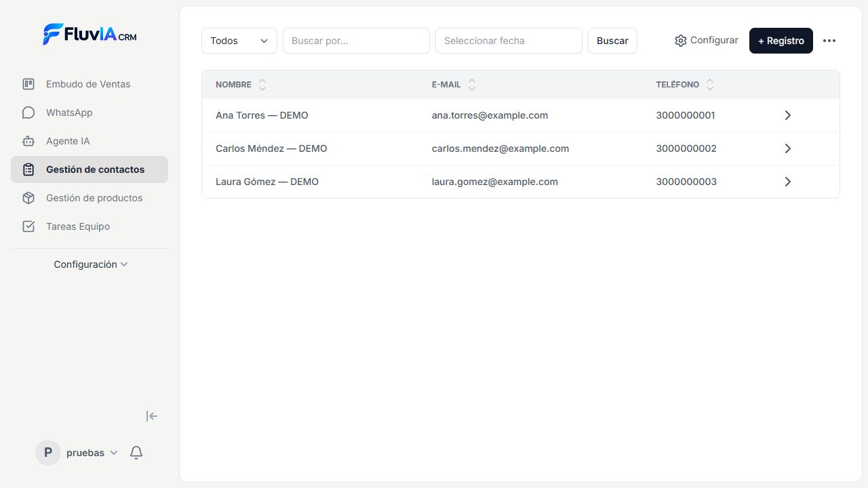Select Gestión de contactos menu item
Image resolution: width=868 pixels, height=488 pixels.
pos(90,169)
